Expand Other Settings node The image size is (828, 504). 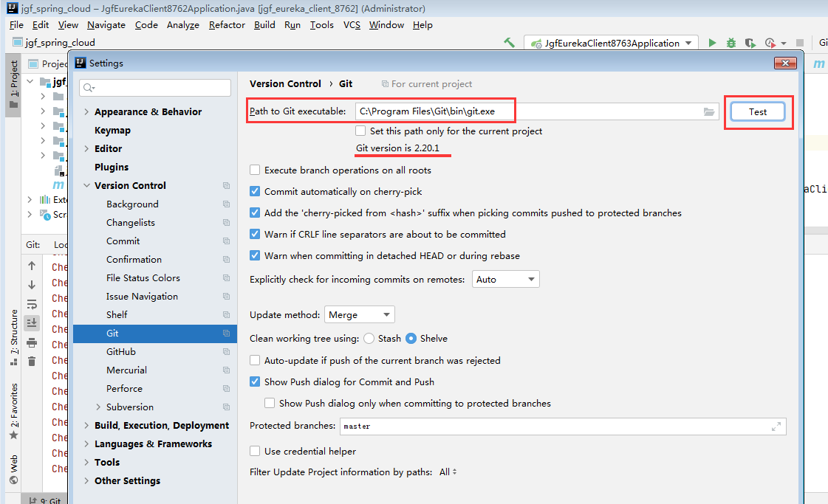click(x=86, y=481)
